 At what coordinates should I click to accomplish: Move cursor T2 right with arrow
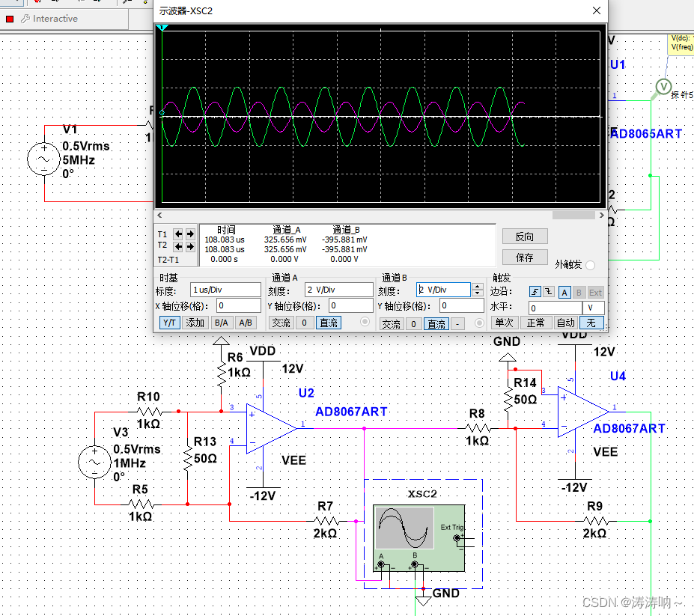coord(190,246)
